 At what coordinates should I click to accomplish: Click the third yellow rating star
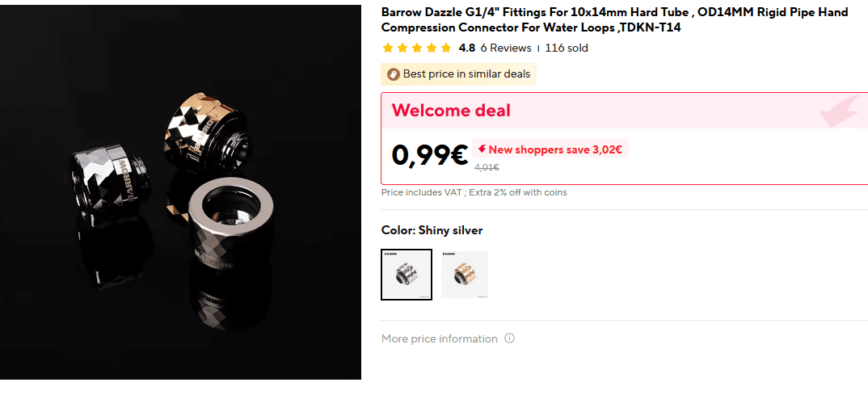coord(417,48)
